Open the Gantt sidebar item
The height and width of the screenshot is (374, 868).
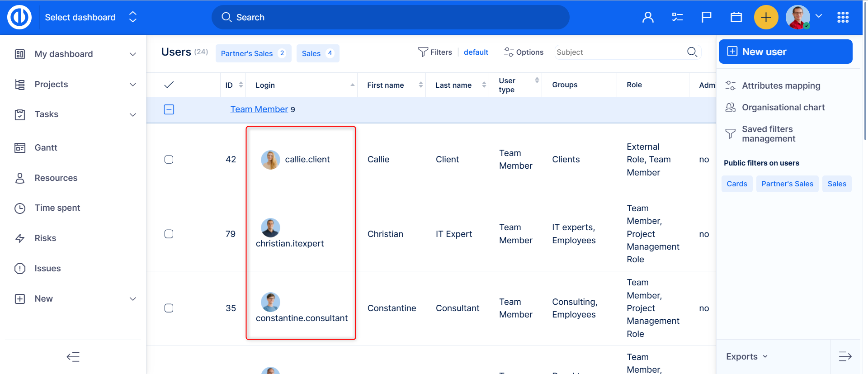pyautogui.click(x=46, y=147)
